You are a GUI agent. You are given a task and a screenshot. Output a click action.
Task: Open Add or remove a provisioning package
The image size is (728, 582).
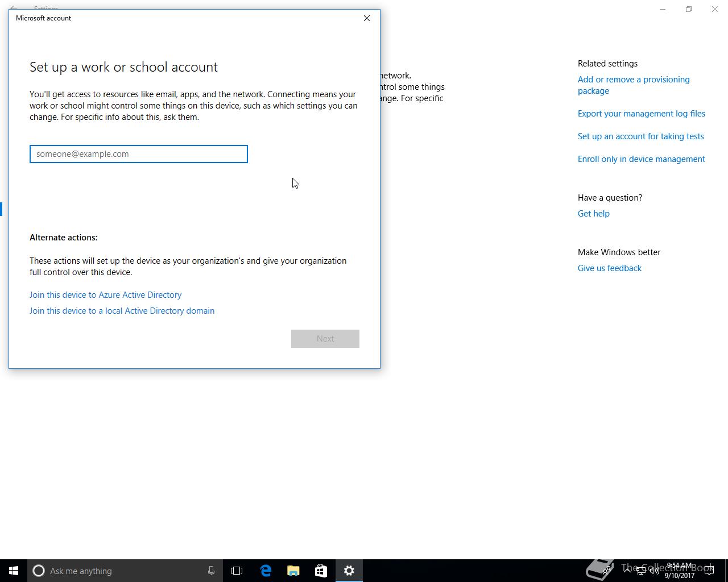(634, 85)
